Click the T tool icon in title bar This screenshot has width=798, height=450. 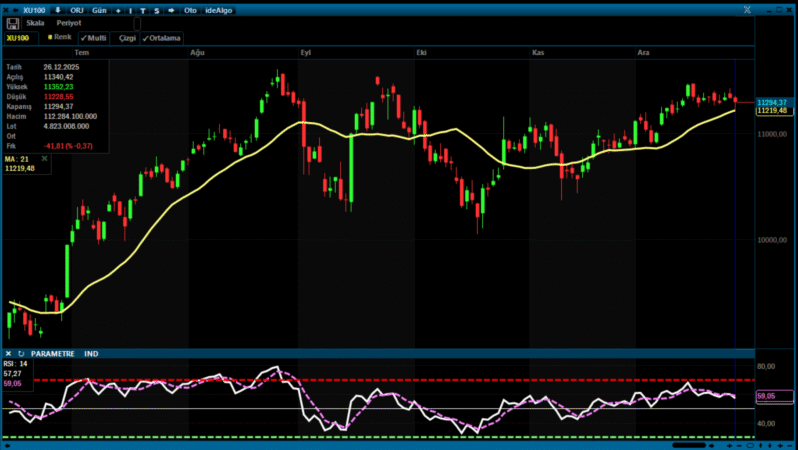click(143, 9)
